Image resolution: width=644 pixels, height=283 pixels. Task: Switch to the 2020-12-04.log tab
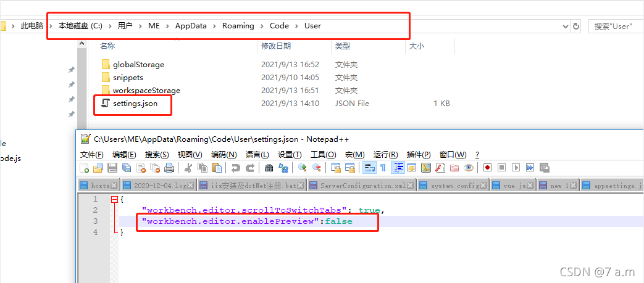pyautogui.click(x=159, y=186)
